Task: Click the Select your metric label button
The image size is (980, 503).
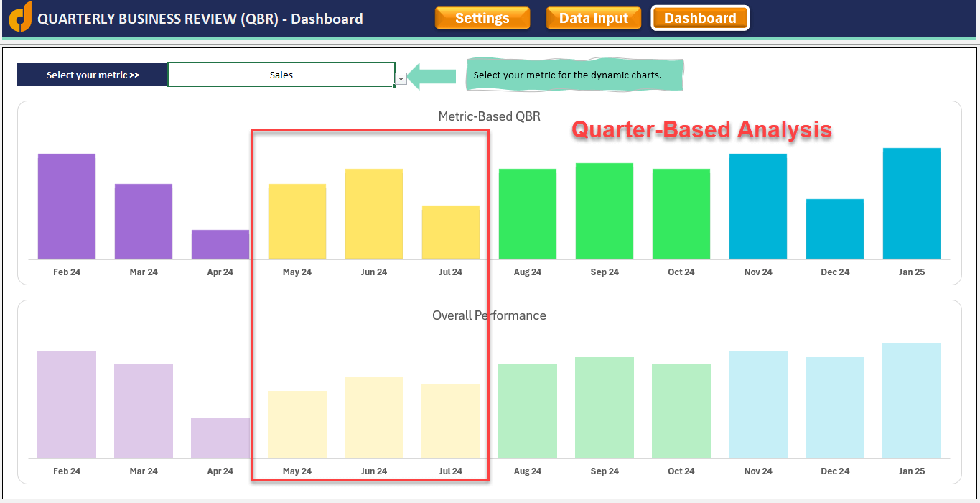Action: (x=92, y=74)
